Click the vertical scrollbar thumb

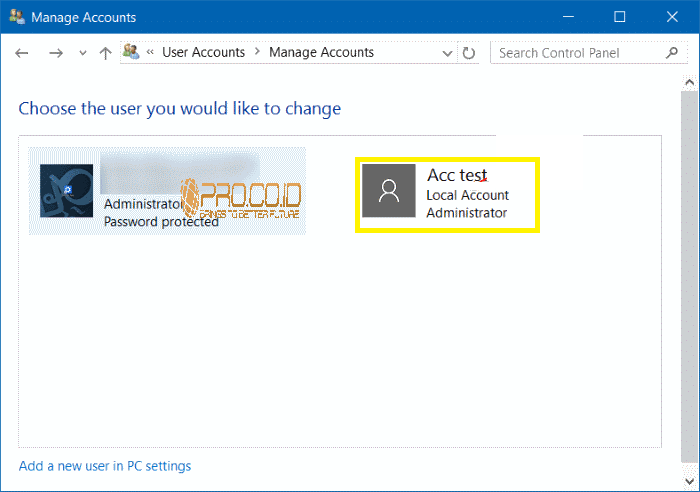[x=690, y=277]
